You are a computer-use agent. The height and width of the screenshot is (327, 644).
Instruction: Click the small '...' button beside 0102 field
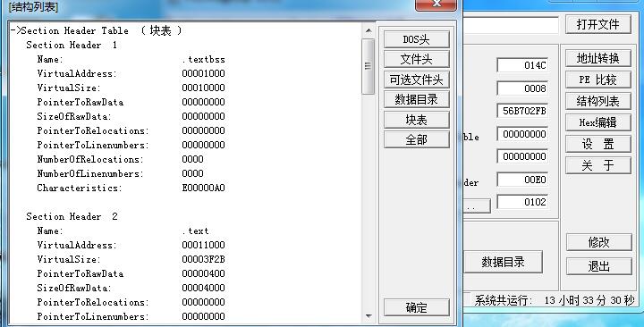click(477, 206)
